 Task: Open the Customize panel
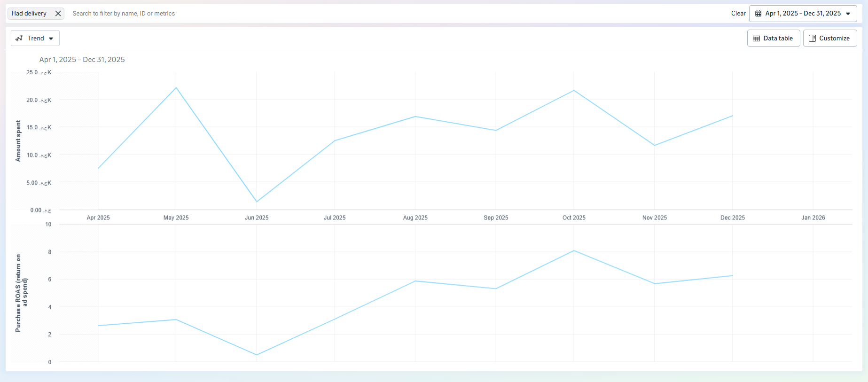click(x=830, y=38)
